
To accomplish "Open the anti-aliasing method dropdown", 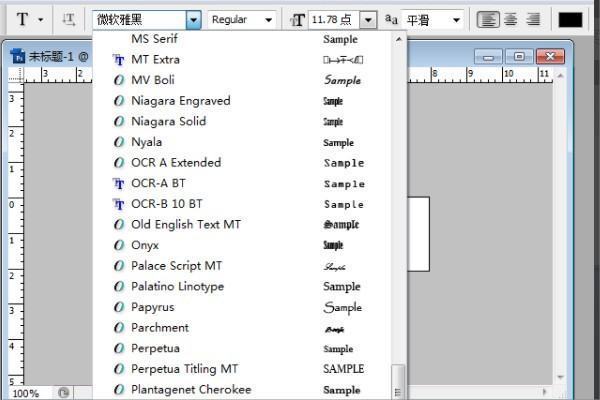I will (x=433, y=19).
